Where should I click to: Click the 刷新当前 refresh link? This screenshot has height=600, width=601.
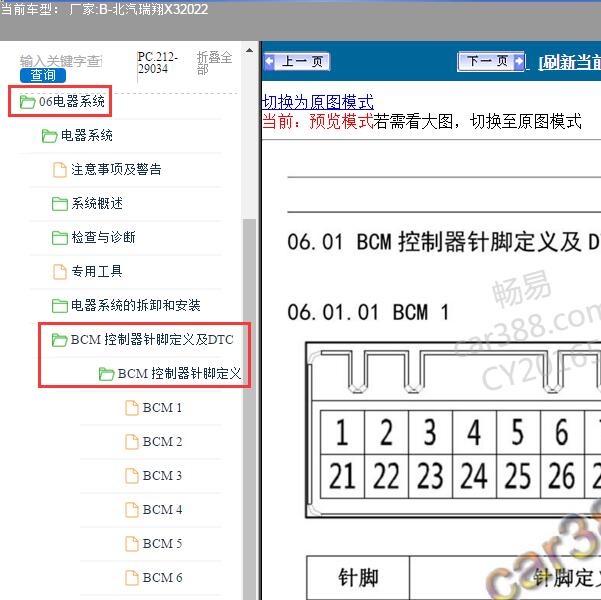coord(570,62)
